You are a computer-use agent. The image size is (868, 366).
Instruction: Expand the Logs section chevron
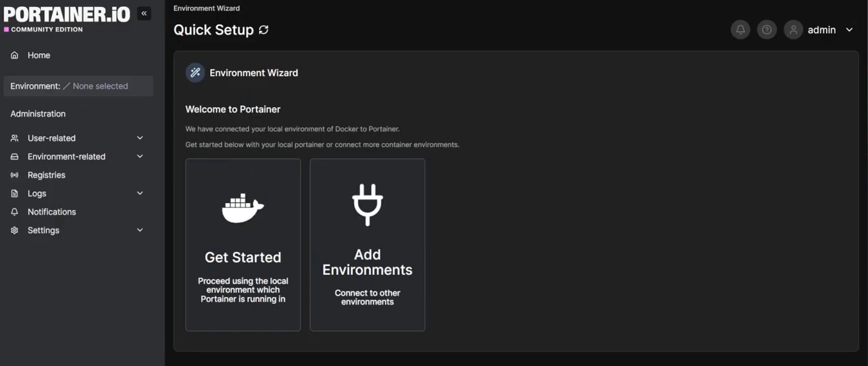click(x=140, y=193)
